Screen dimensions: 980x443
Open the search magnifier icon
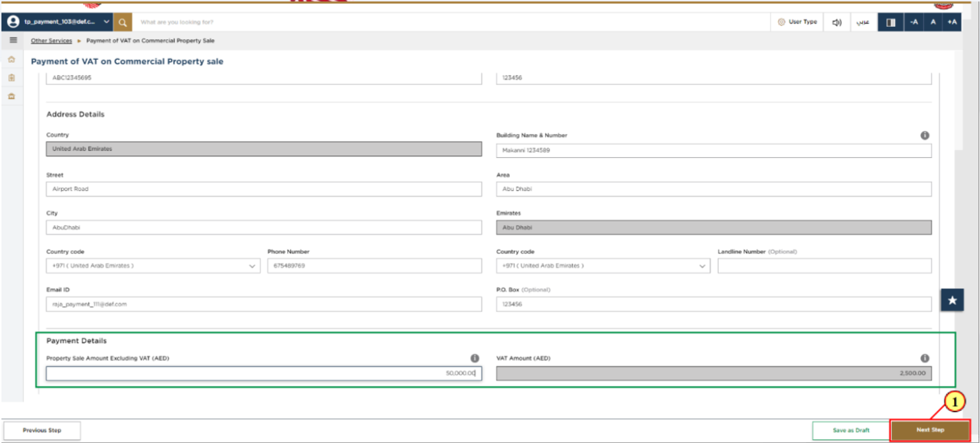[x=122, y=22]
